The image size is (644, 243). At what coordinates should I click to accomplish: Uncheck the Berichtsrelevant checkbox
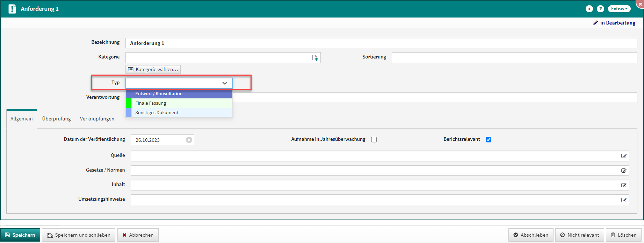[489, 140]
